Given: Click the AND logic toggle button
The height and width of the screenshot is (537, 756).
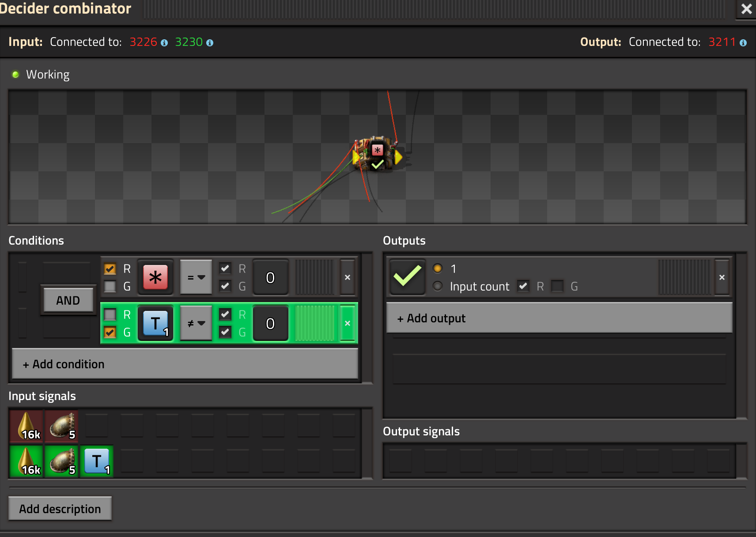Looking at the screenshot, I should coord(68,300).
